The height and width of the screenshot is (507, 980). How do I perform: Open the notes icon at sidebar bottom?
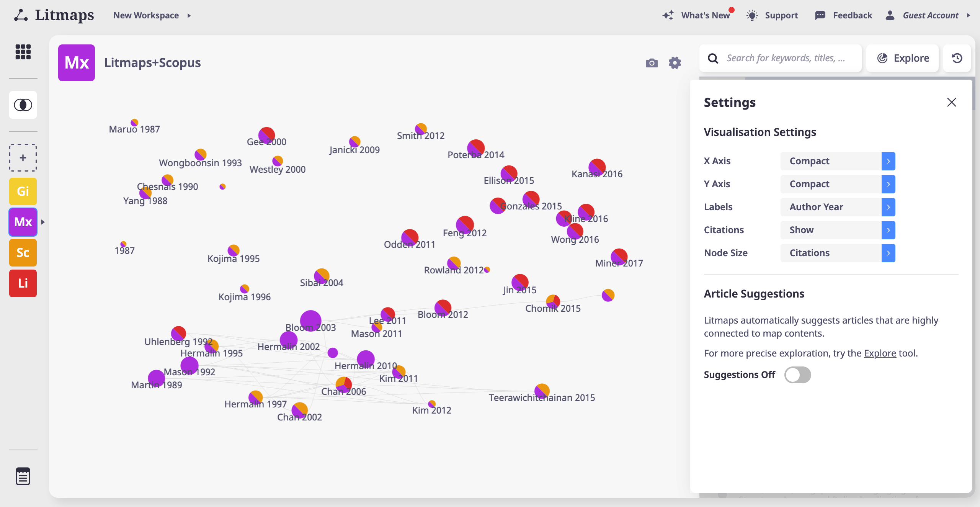[23, 476]
